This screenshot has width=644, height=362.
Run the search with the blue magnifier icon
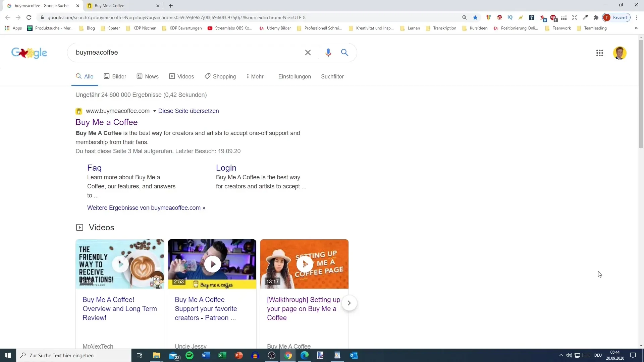pos(344,52)
